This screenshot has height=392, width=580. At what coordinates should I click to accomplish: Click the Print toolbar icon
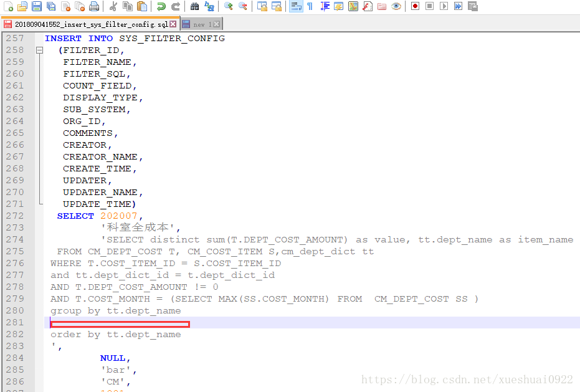94,7
